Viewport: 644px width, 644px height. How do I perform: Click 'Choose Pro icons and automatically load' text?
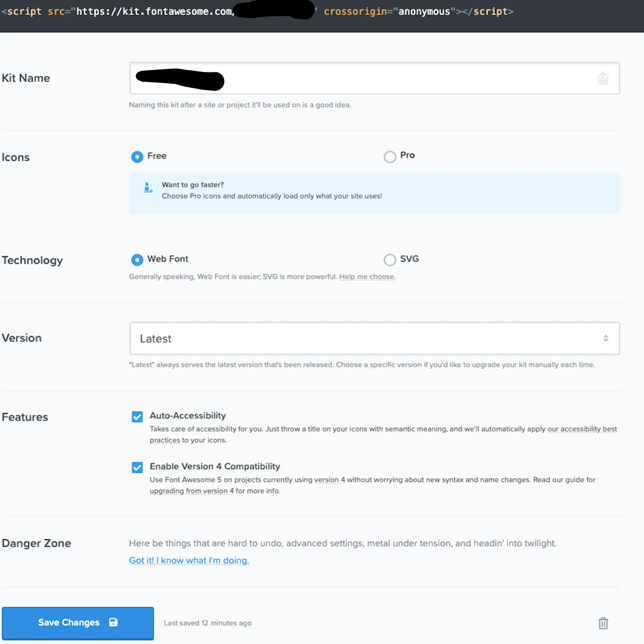click(x=272, y=196)
